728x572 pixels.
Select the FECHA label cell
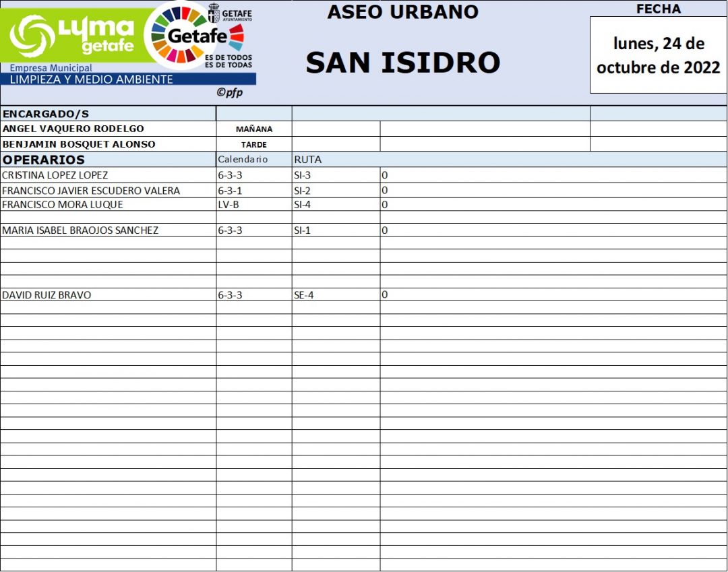point(658,9)
